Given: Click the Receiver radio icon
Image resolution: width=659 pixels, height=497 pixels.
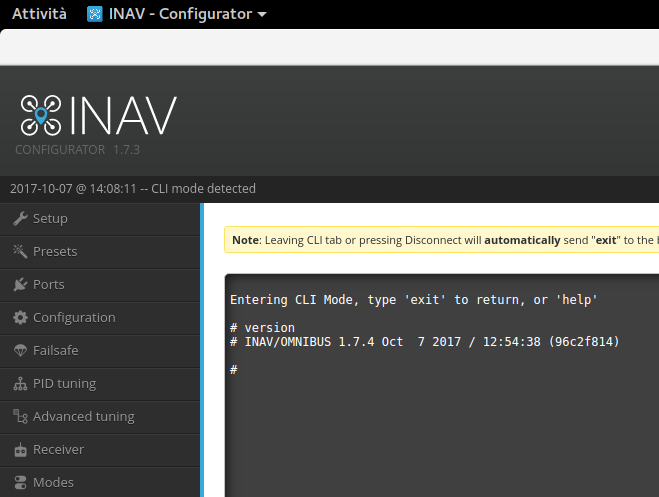Looking at the screenshot, I should (x=20, y=450).
